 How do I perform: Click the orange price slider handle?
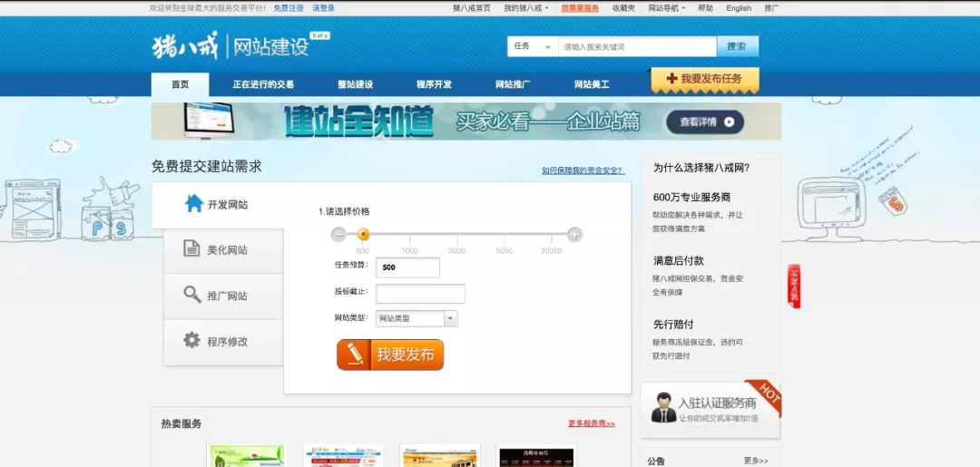363,235
